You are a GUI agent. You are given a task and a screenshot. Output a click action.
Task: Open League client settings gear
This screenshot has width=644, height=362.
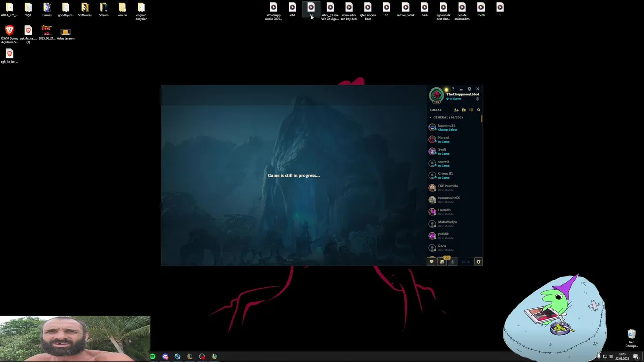tap(469, 89)
